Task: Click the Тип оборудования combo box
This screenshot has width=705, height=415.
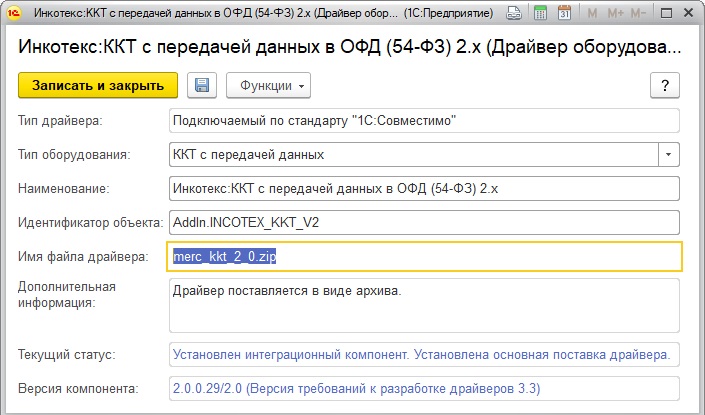Action: tap(424, 155)
